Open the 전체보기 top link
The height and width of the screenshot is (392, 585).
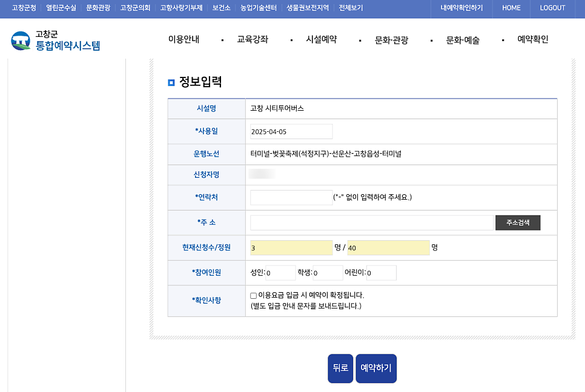(x=351, y=8)
